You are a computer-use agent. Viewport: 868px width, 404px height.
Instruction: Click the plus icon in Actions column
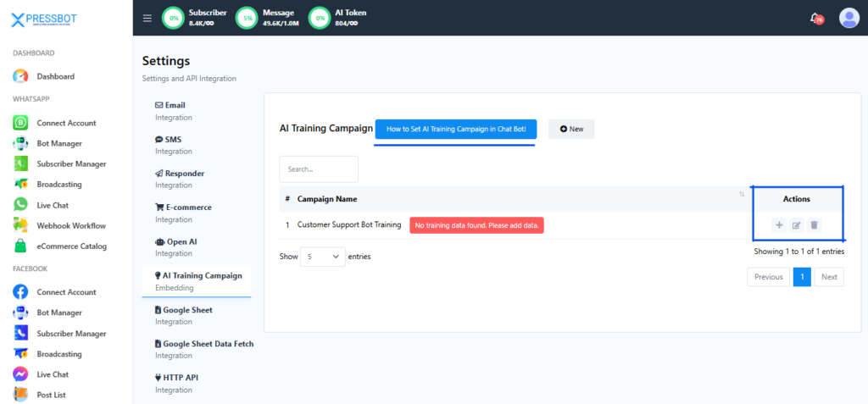point(779,225)
